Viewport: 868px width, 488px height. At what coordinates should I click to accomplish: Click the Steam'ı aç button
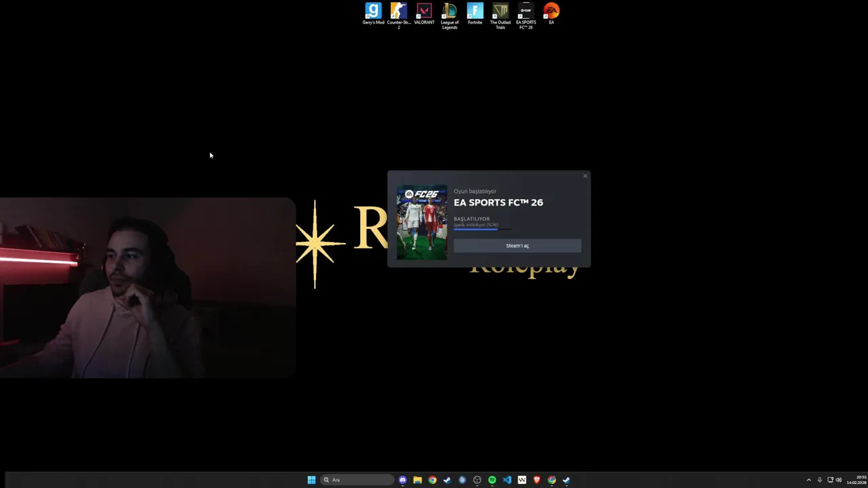517,246
